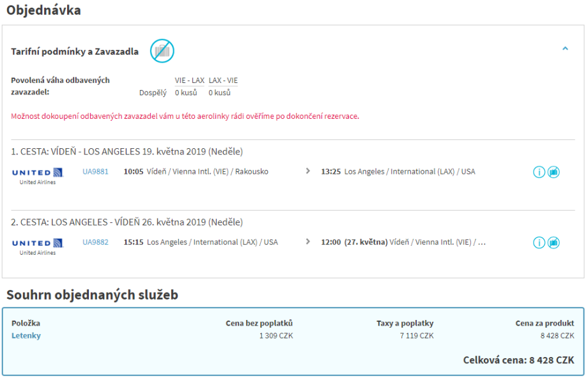Viewport: 588px width, 380px height.
Task: Select the VIE - LAX baggage column header
Action: pos(189,80)
